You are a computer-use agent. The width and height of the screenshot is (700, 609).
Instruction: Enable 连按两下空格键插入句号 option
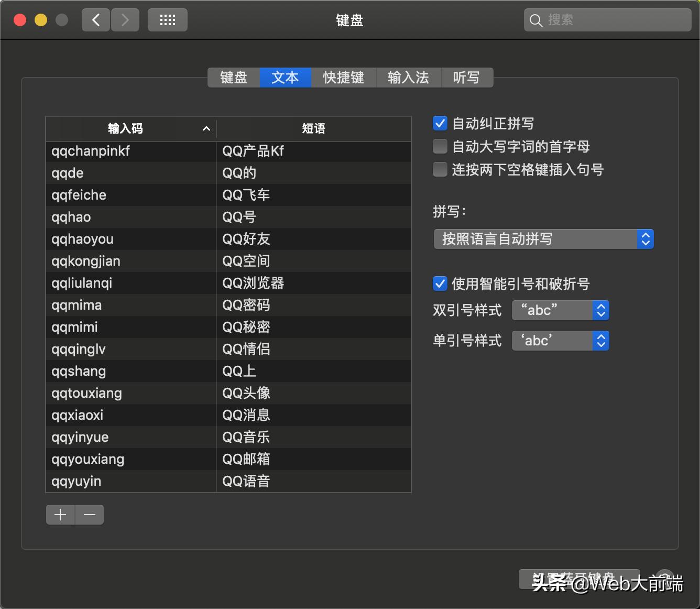[x=440, y=169]
